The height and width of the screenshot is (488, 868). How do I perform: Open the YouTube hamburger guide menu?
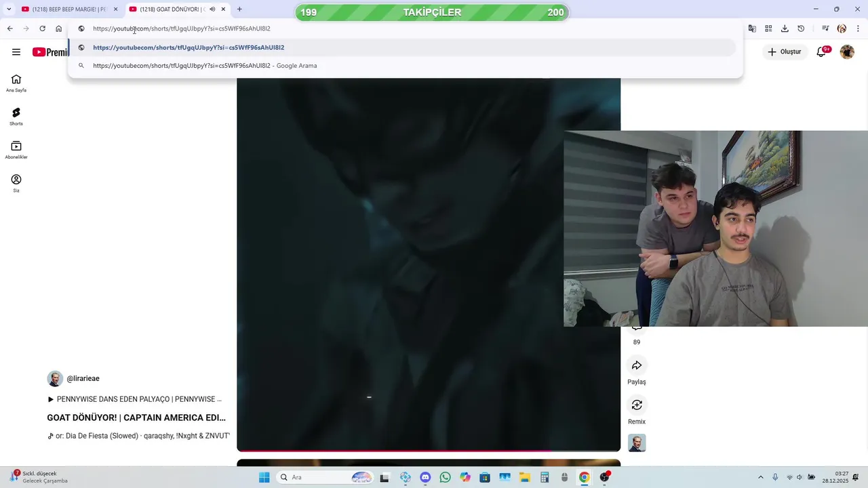click(16, 52)
